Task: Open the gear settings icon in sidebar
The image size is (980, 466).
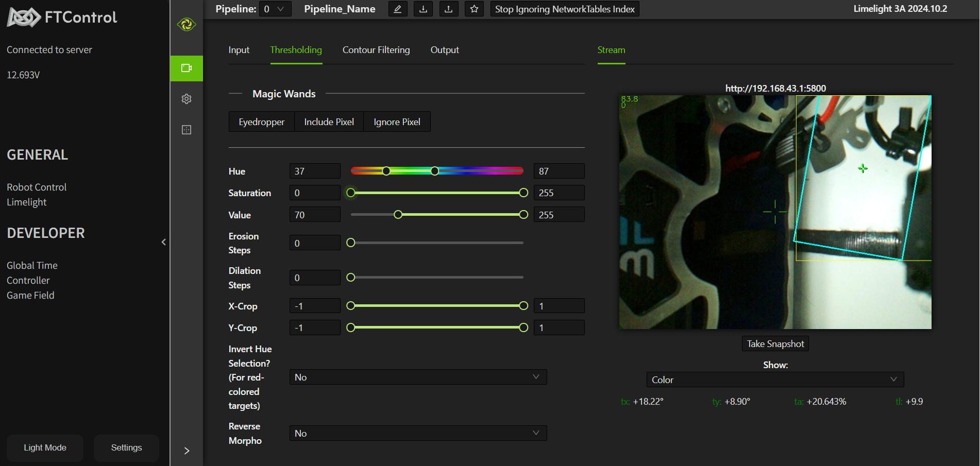Action: pyautogui.click(x=187, y=99)
